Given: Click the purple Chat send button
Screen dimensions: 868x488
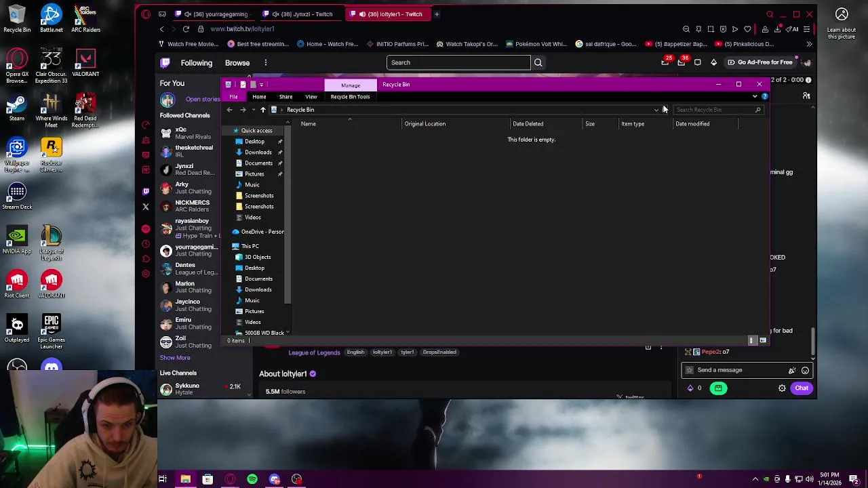Looking at the screenshot, I should tap(802, 388).
